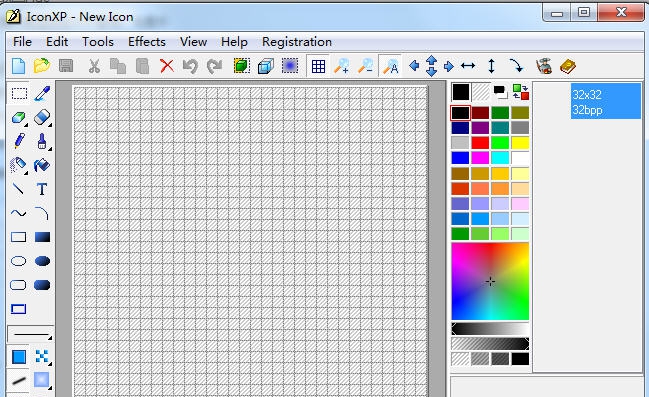Image resolution: width=649 pixels, height=397 pixels.
Task: Click the blue translucent cube icon
Action: pos(266,66)
